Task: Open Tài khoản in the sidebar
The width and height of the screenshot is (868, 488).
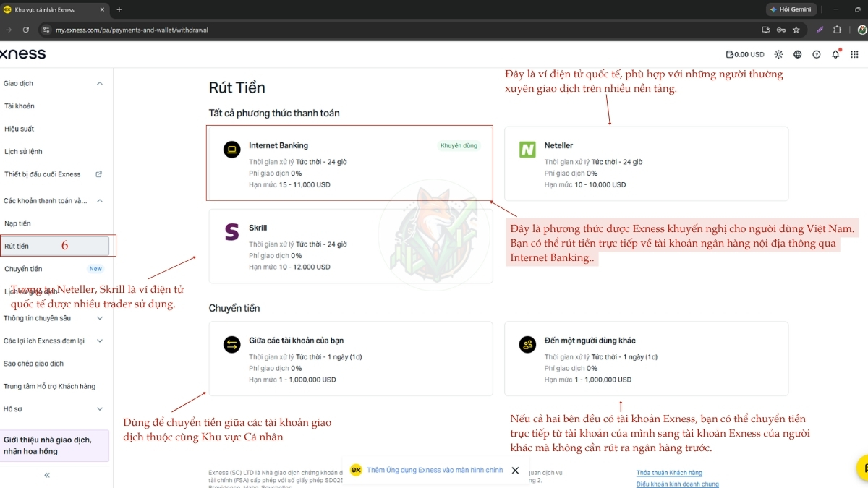Action: pos(20,106)
